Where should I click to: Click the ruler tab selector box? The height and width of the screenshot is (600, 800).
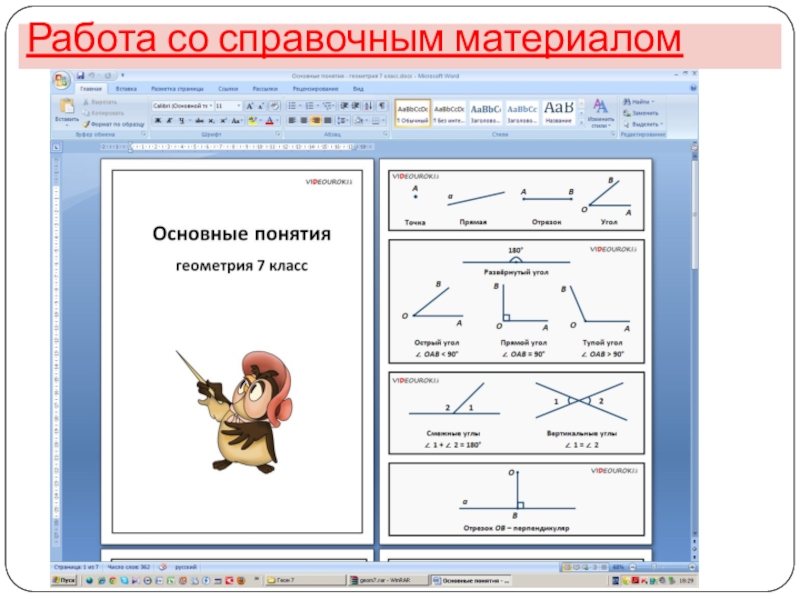[x=57, y=147]
